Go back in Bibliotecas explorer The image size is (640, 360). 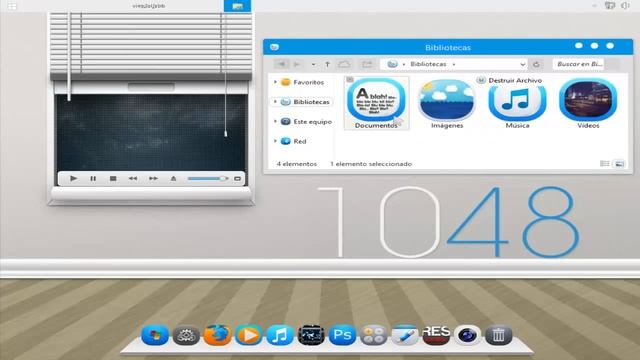coord(281,64)
